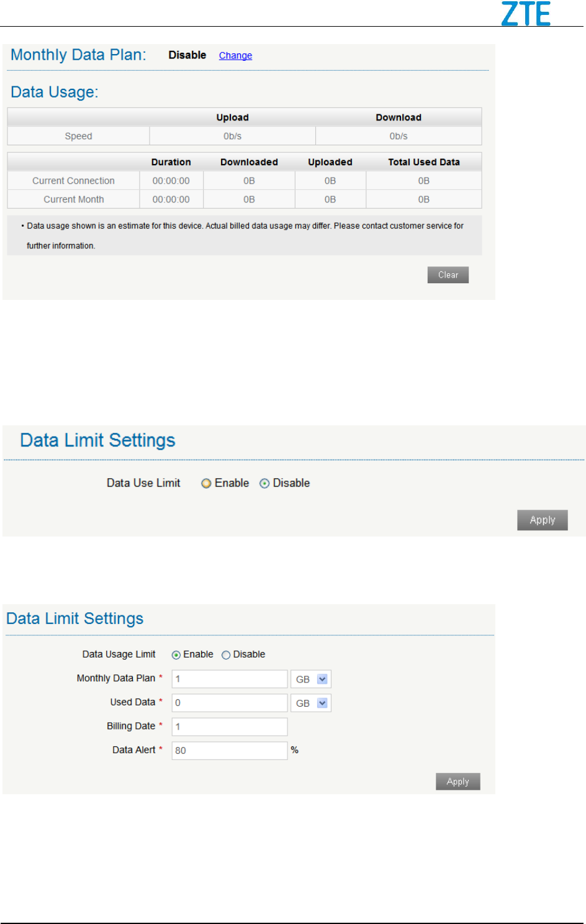586x924 pixels.
Task: Expand the Used Data GB unit dropdown
Action: 311,703
